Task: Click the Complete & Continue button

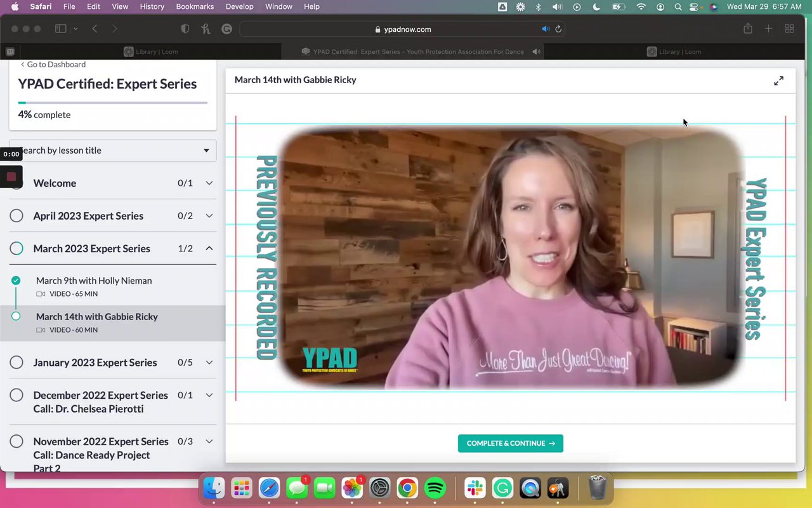Action: [x=511, y=443]
